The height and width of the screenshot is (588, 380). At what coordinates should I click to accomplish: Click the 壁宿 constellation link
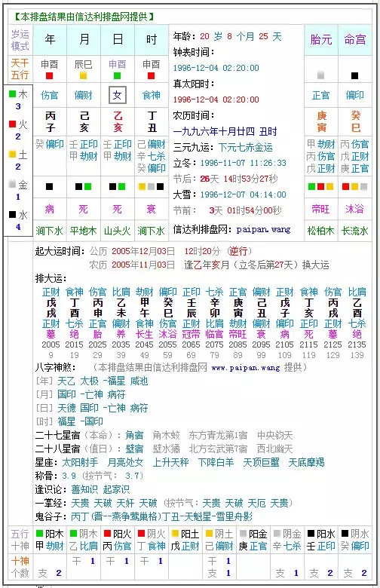coord(134,449)
